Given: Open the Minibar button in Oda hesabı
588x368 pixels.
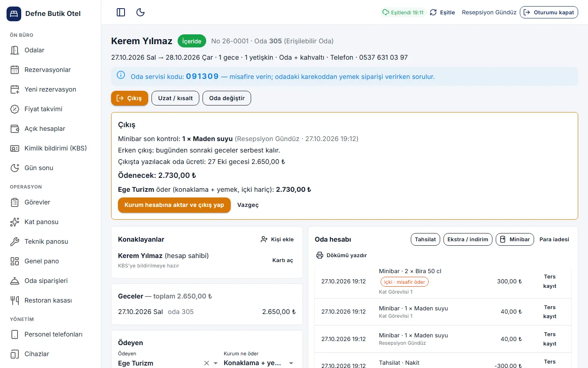Looking at the screenshot, I should click(515, 239).
